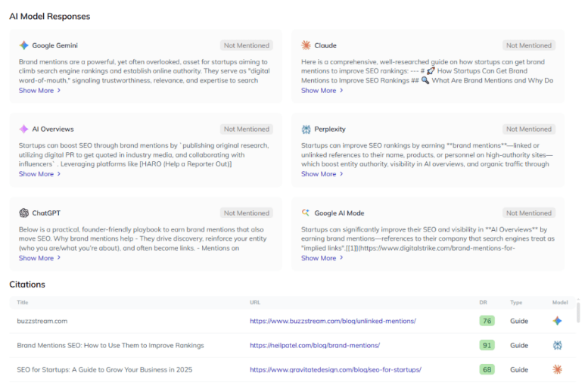
Task: Expand Google Gemini response with Show More
Action: 40,90
